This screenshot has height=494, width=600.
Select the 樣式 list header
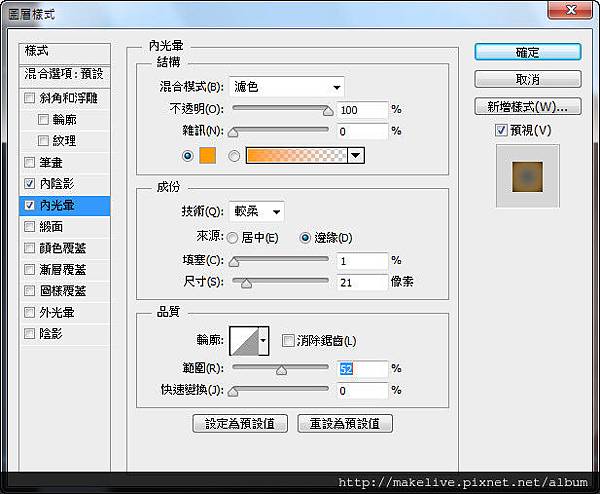(65, 52)
